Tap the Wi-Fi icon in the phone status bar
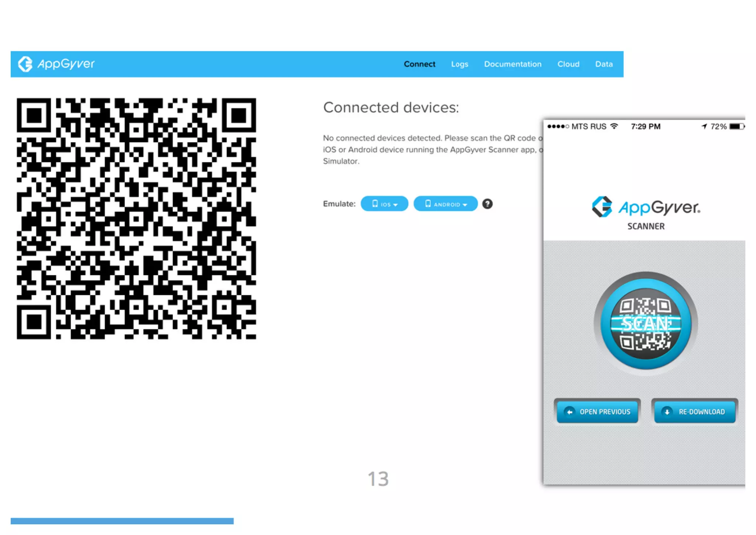This screenshot has height=535, width=756. tap(614, 126)
